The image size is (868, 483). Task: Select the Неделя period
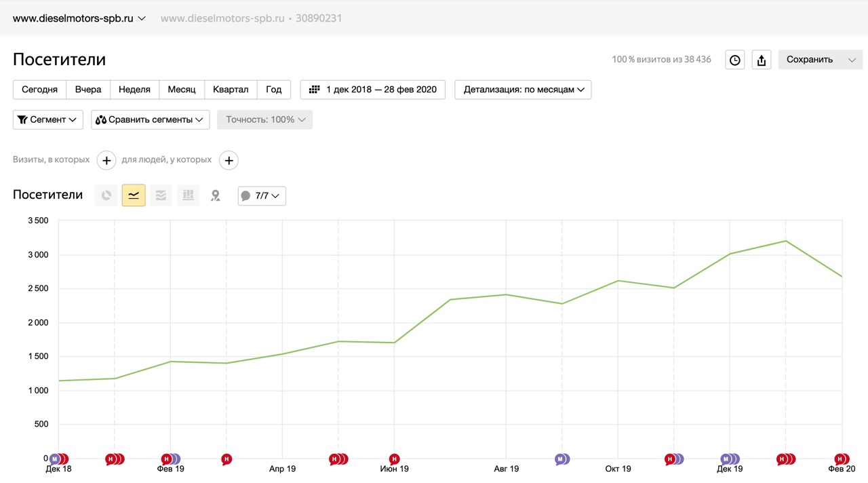(134, 90)
